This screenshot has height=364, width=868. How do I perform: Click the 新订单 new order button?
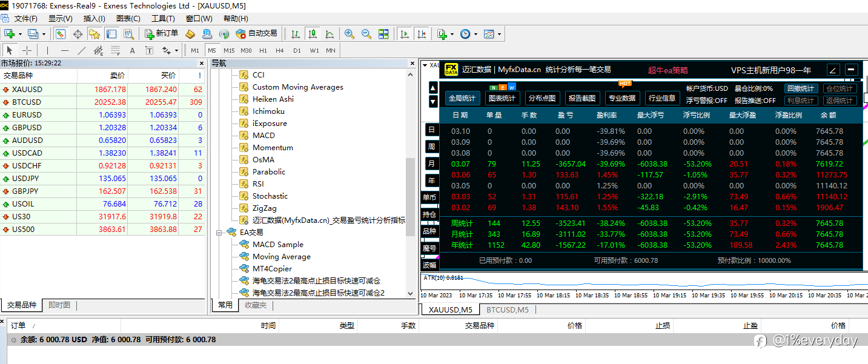click(x=161, y=34)
